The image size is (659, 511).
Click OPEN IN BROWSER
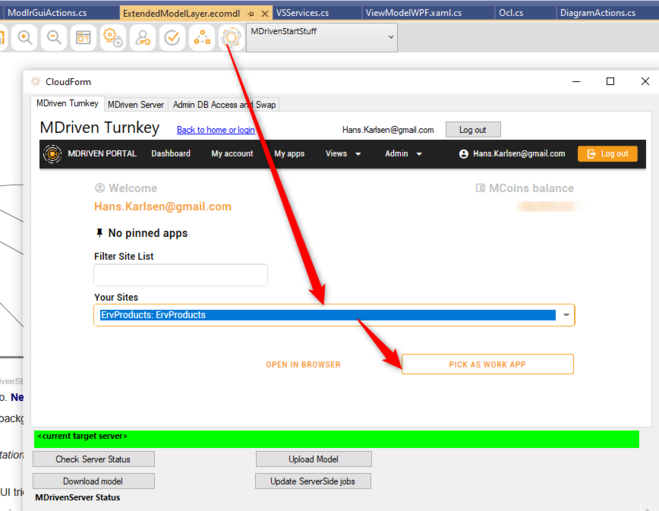(303, 364)
